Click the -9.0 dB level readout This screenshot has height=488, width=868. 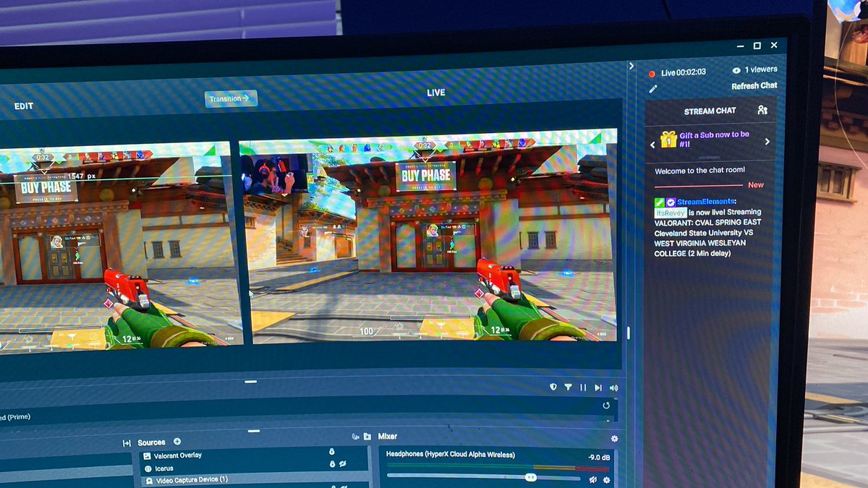tap(600, 458)
